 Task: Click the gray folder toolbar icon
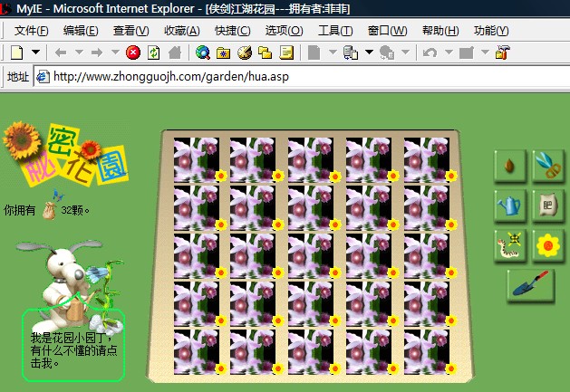tap(467, 53)
